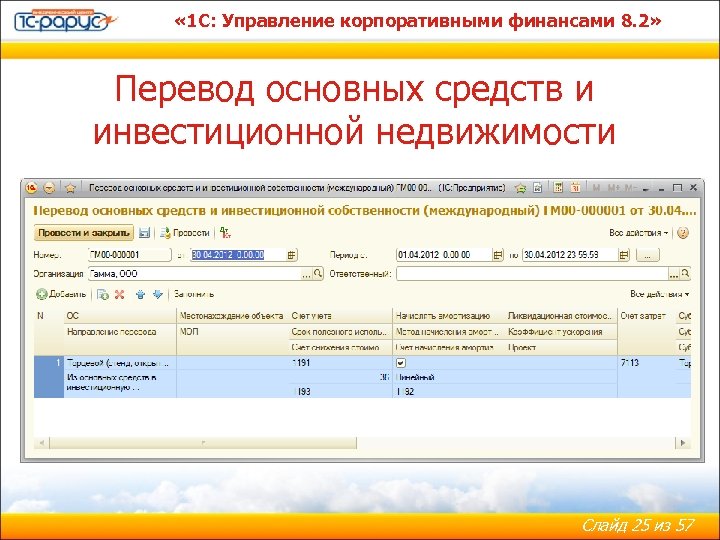Click magnifier open icon in Организация field
The height and width of the screenshot is (540, 720).
pyautogui.click(x=318, y=274)
